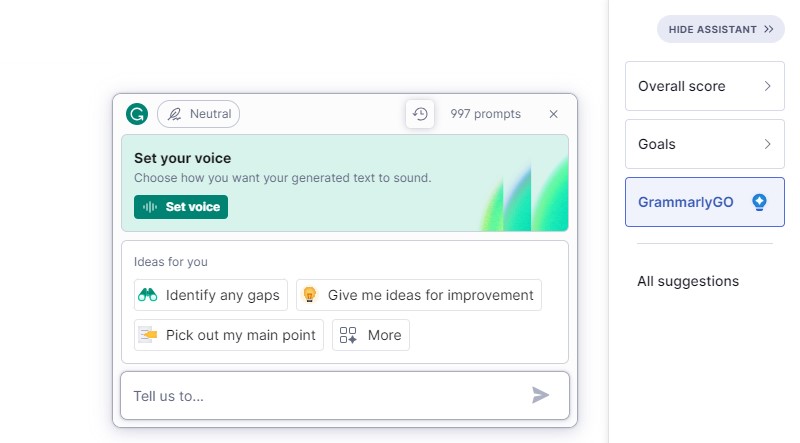Click the send arrow icon

541,395
